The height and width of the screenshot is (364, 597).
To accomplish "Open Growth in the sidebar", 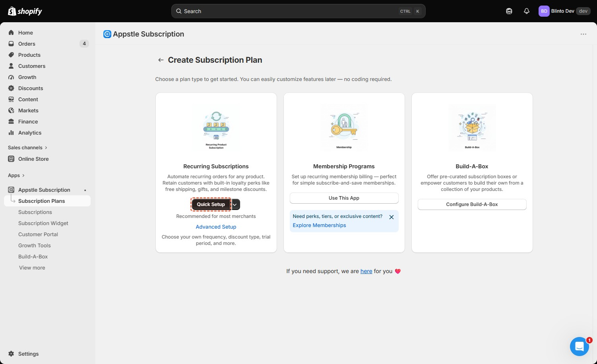I will pos(47,77).
